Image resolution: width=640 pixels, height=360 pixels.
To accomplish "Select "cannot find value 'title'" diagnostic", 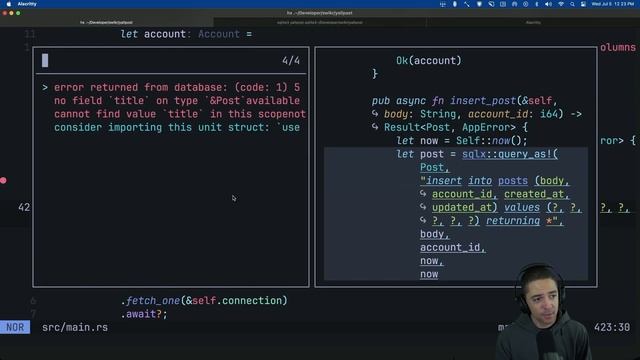I will tap(180, 114).
